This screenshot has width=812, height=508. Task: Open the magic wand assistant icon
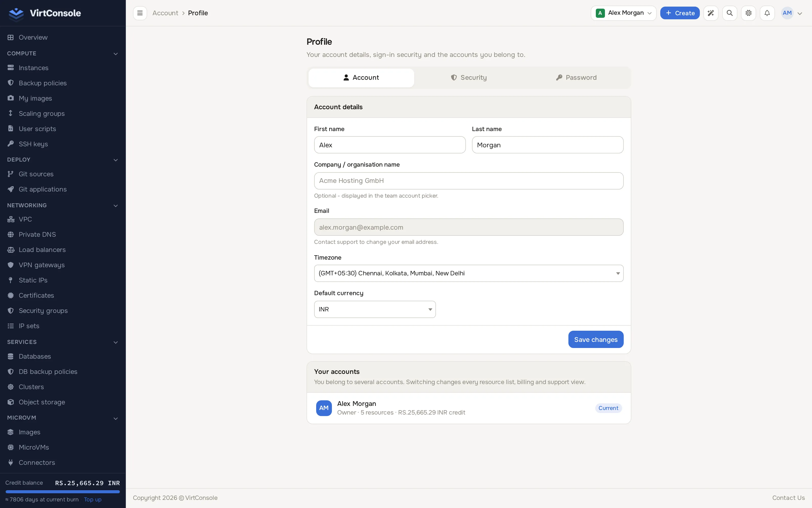[711, 13]
